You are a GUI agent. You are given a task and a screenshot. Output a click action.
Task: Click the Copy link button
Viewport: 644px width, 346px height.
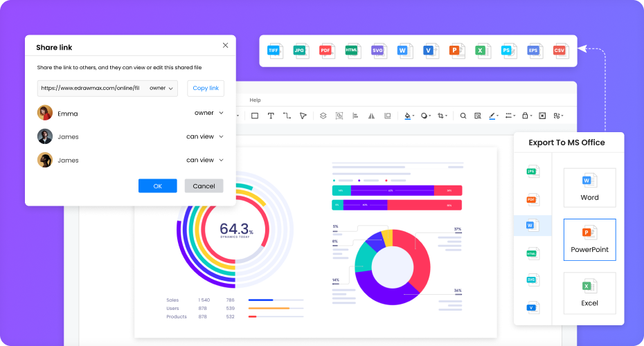pos(206,88)
